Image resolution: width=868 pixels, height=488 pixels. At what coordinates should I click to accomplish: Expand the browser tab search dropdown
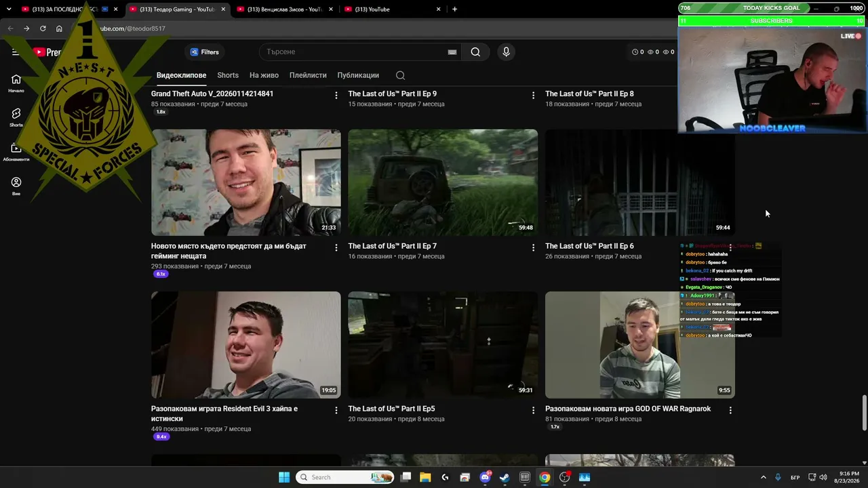pos(9,9)
